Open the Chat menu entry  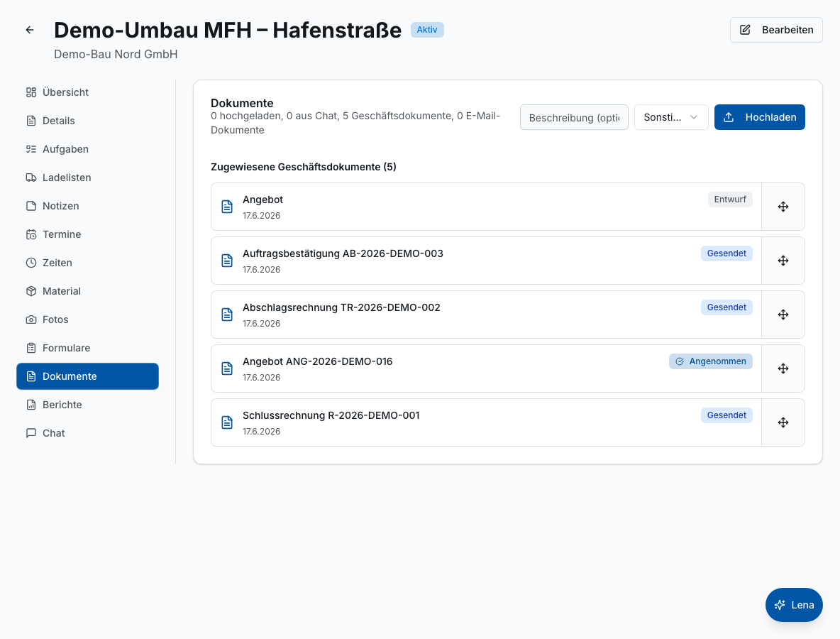pos(87,433)
